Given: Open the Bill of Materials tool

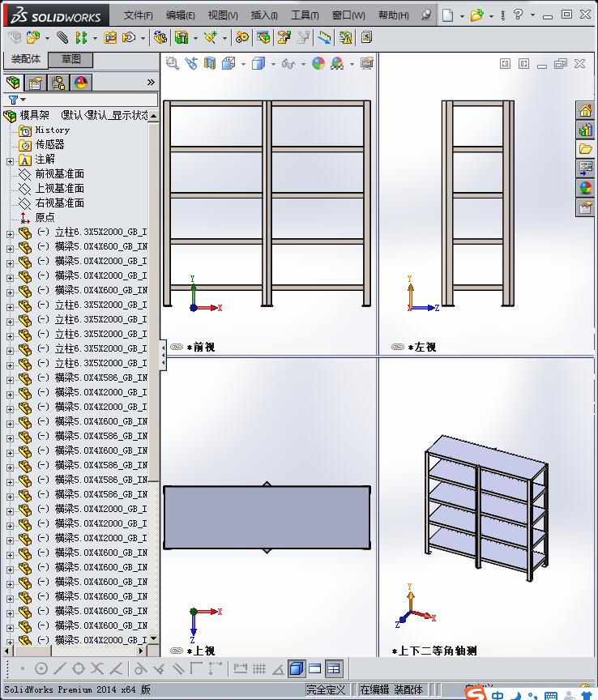Looking at the screenshot, I should point(263,37).
